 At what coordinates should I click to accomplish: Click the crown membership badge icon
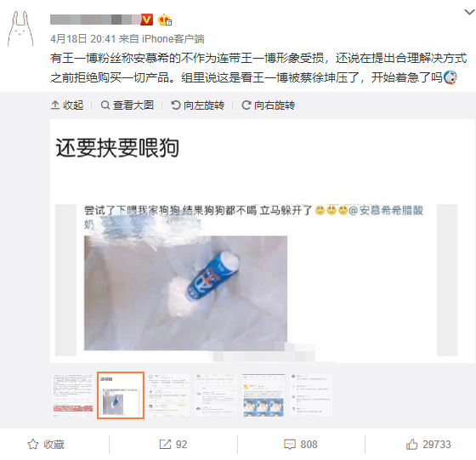point(165,20)
